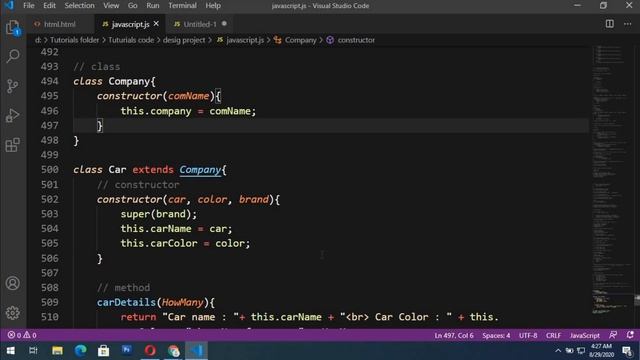Click 'Tuturials code' breadcrumb
Image resolution: width=640 pixels, height=360 pixels.
(x=131, y=40)
